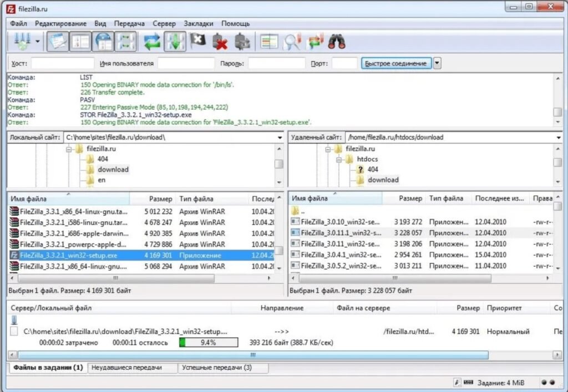Open Site Manager dropdown arrow

pyautogui.click(x=38, y=41)
